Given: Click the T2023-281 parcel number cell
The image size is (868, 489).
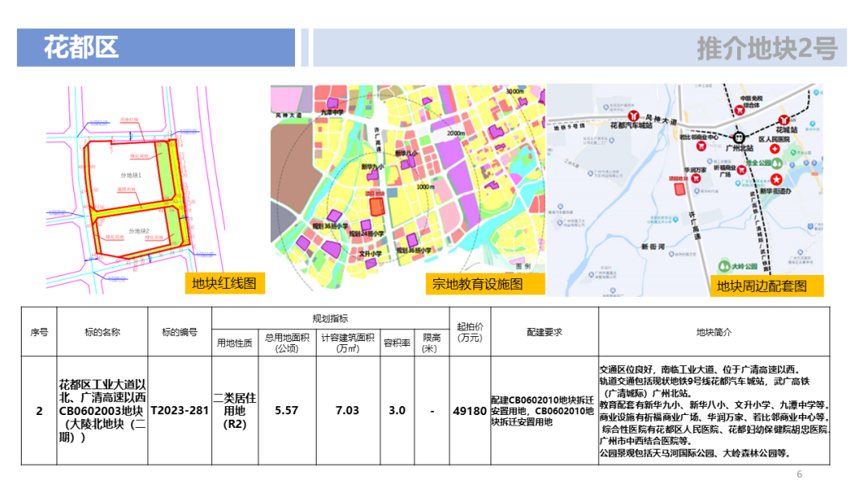Looking at the screenshot, I should click(x=180, y=411).
